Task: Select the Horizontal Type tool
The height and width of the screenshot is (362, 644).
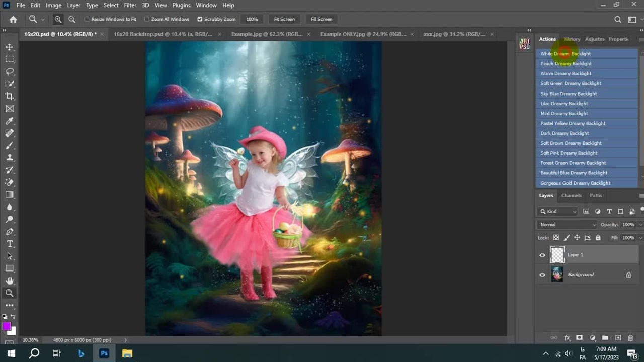Action: point(10,244)
